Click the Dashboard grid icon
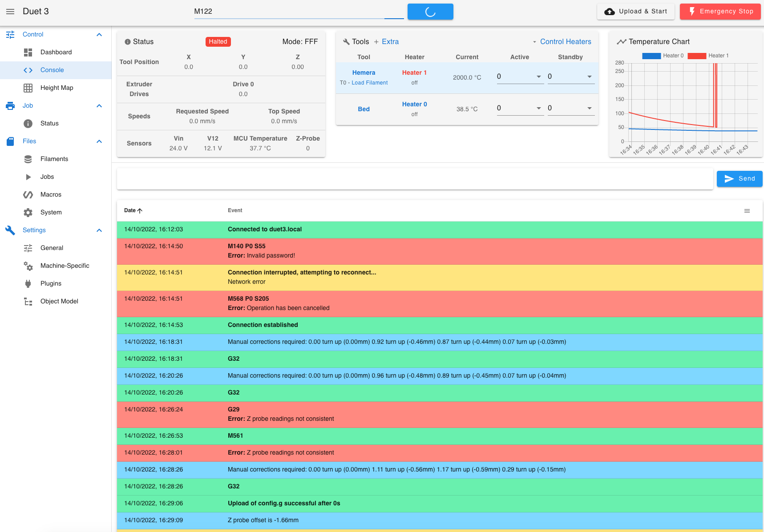This screenshot has width=764, height=532. (28, 52)
